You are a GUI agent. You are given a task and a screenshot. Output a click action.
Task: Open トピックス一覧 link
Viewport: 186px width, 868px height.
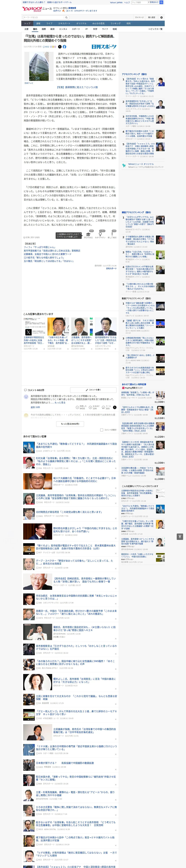pyautogui.click(x=155, y=29)
